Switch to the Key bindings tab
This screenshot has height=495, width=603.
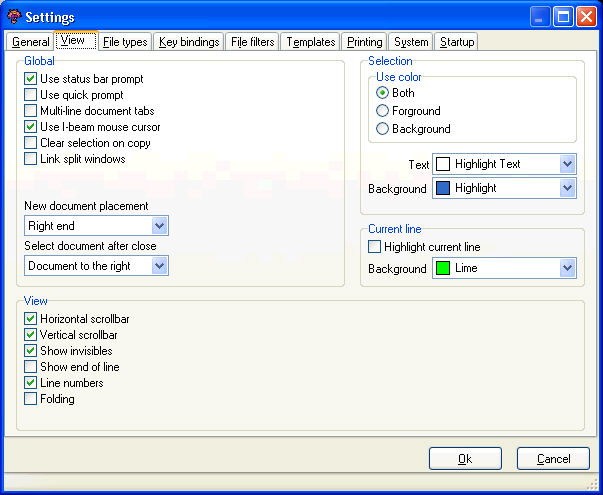[x=188, y=42]
